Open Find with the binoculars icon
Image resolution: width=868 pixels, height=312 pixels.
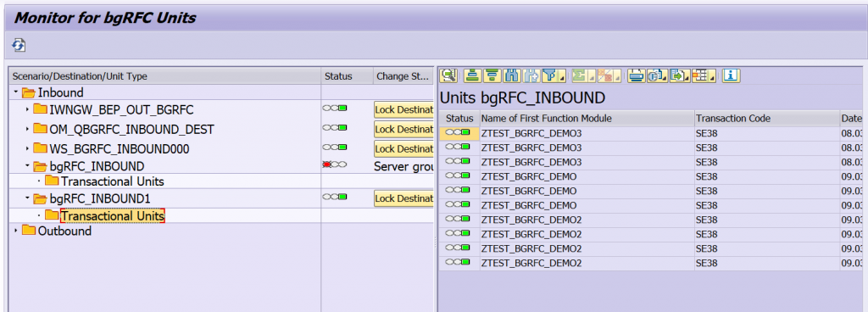pos(511,75)
